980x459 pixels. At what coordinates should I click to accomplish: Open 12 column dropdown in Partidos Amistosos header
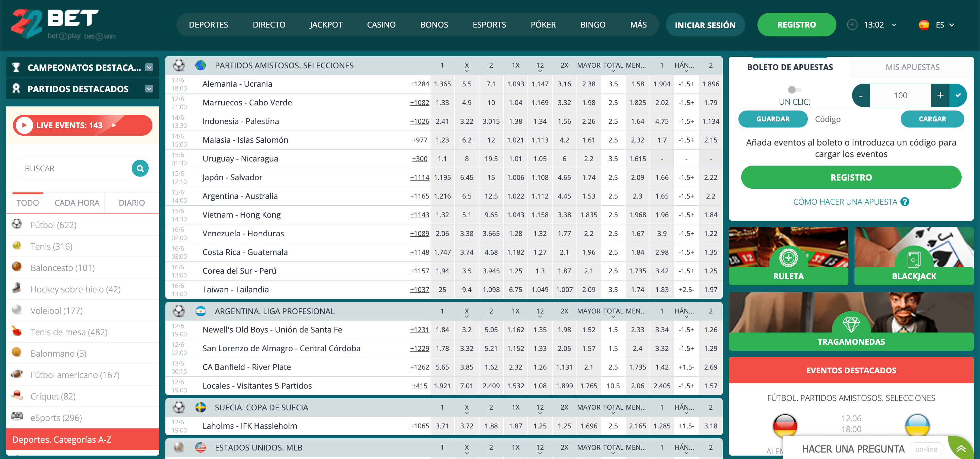tap(539, 71)
